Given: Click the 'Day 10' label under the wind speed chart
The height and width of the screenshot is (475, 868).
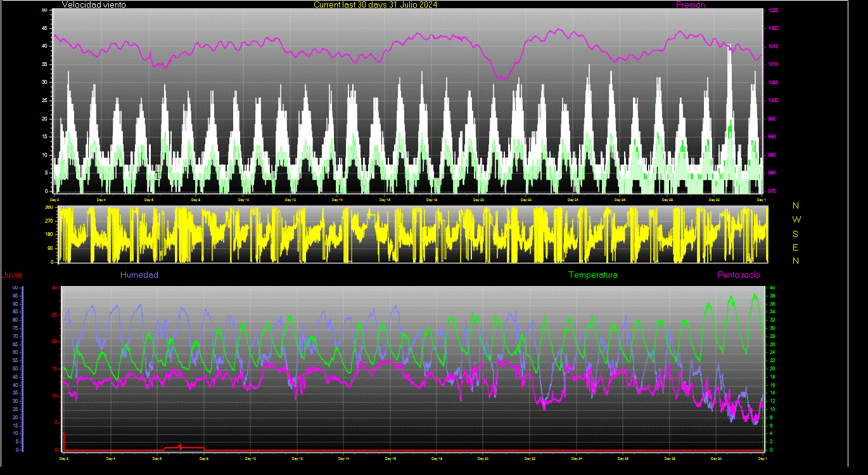Looking at the screenshot, I should 243,200.
